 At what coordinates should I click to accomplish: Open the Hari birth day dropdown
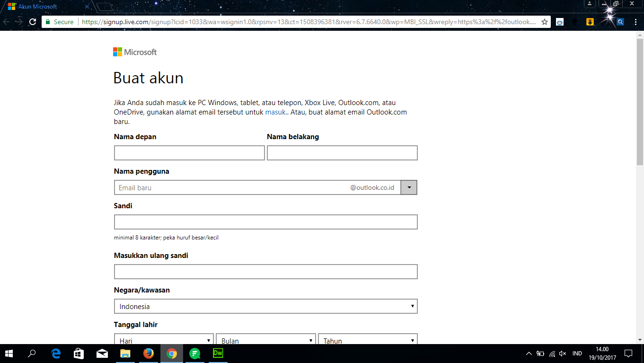[x=164, y=339]
